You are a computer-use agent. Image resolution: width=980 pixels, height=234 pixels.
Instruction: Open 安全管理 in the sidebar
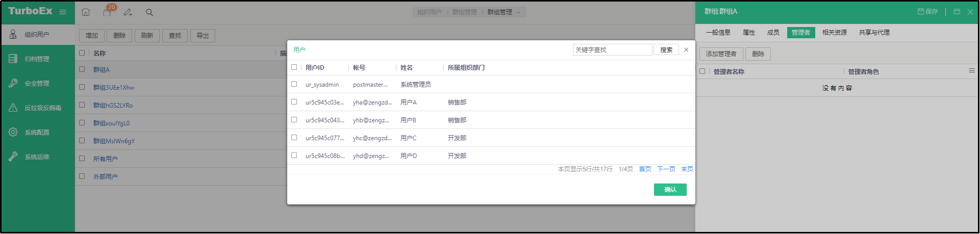coord(37,84)
